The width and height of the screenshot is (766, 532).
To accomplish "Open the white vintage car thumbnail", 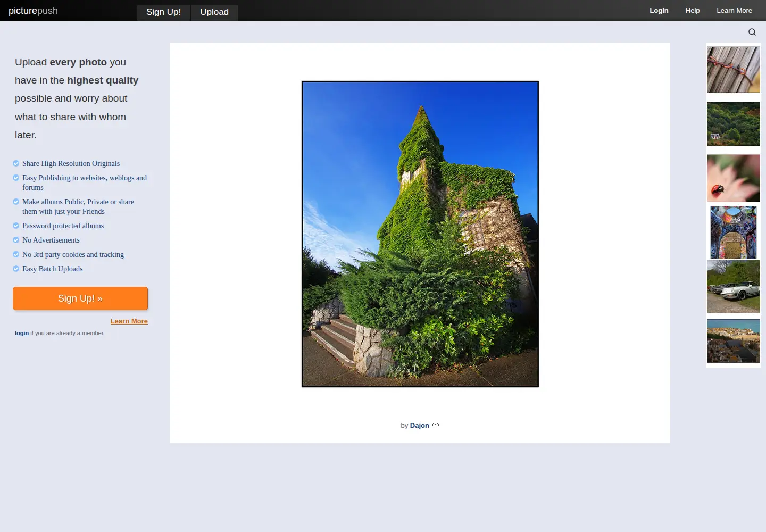I will tap(734, 287).
